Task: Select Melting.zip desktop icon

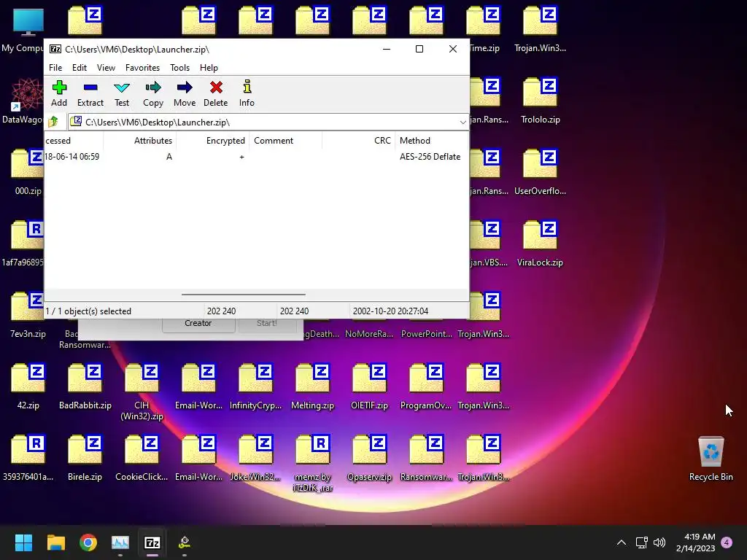Action: click(x=312, y=387)
